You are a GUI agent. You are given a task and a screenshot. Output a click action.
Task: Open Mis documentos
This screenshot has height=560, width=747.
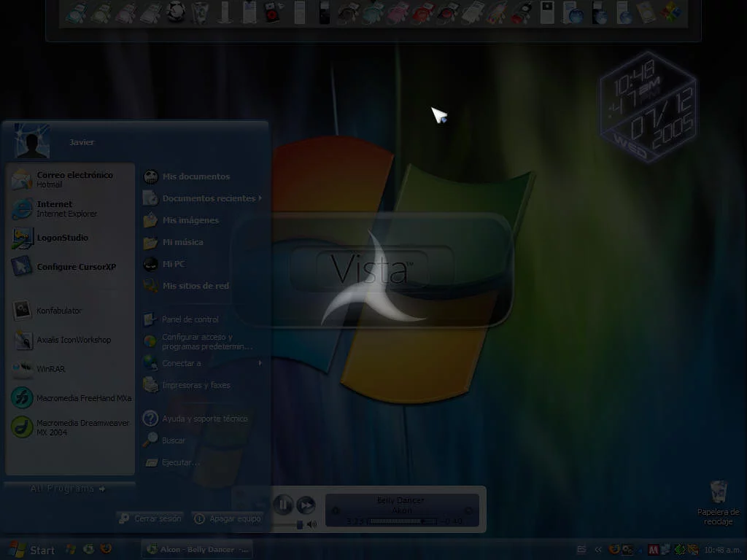(x=196, y=176)
